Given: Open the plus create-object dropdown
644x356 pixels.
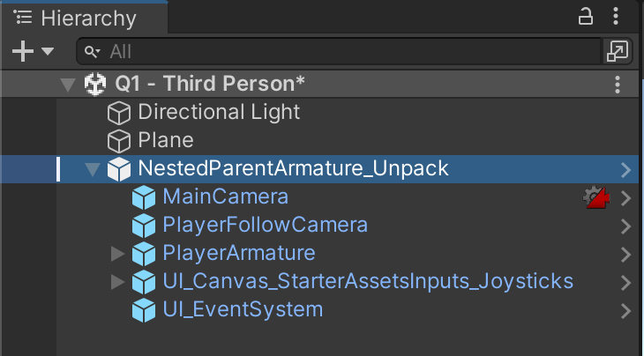Looking at the screenshot, I should pos(32,52).
